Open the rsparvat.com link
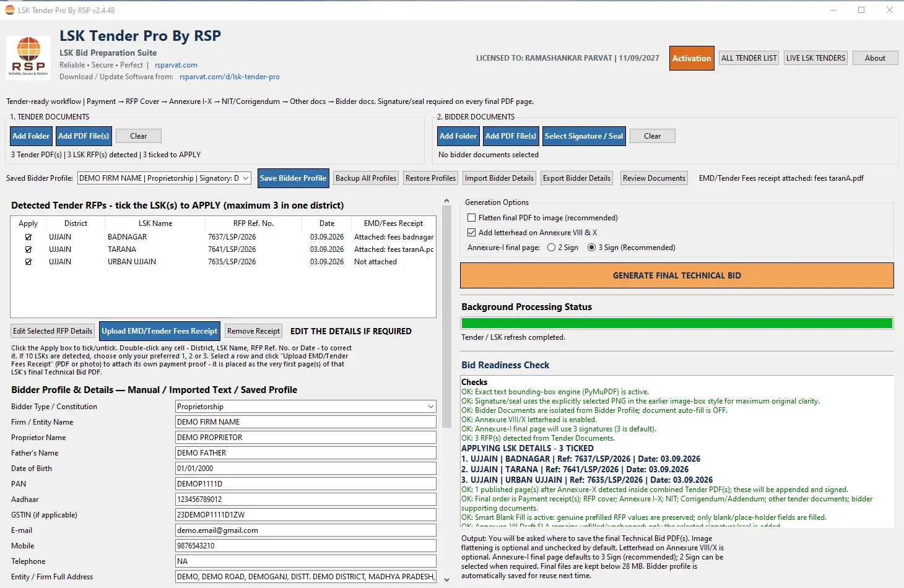Image resolution: width=904 pixels, height=588 pixels. click(x=176, y=65)
